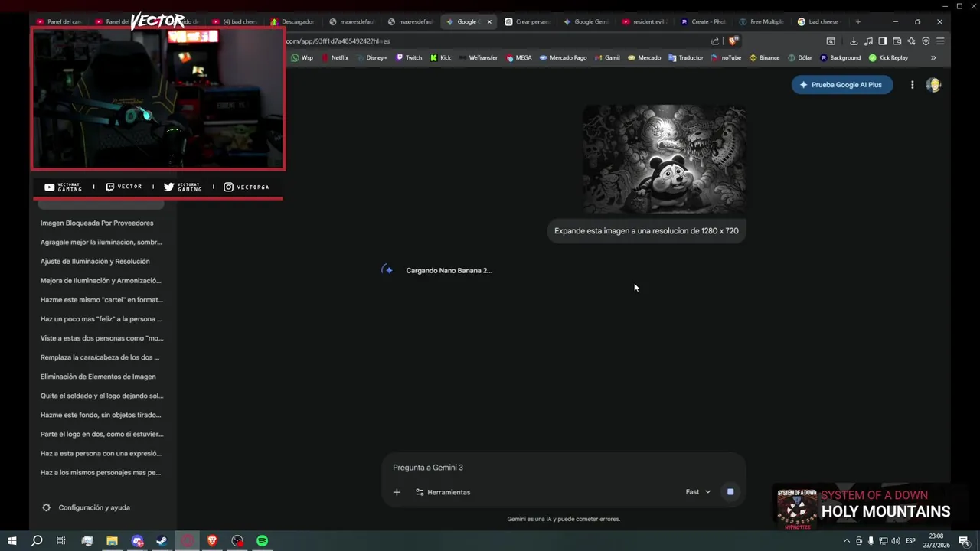Open the Brave hamburger main menu

[940, 41]
